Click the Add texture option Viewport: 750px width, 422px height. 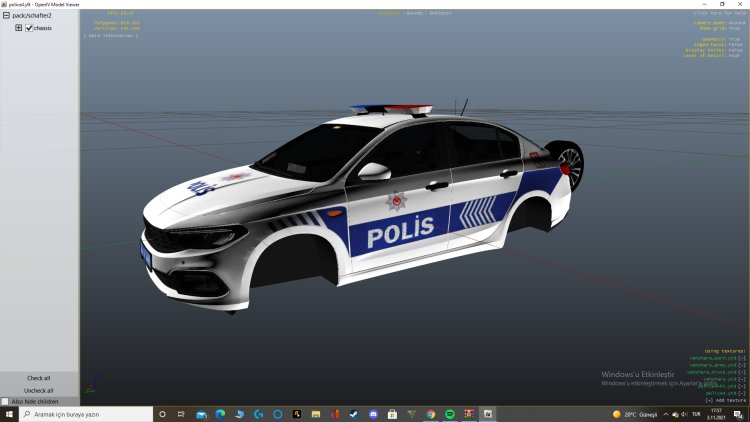coord(725,400)
